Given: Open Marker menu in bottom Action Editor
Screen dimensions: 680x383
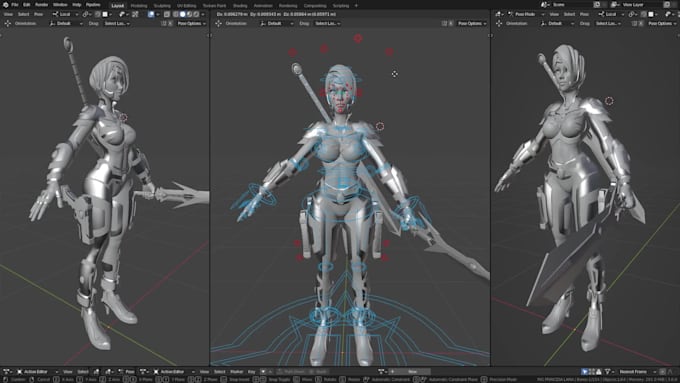Looking at the screenshot, I should coord(237,372).
